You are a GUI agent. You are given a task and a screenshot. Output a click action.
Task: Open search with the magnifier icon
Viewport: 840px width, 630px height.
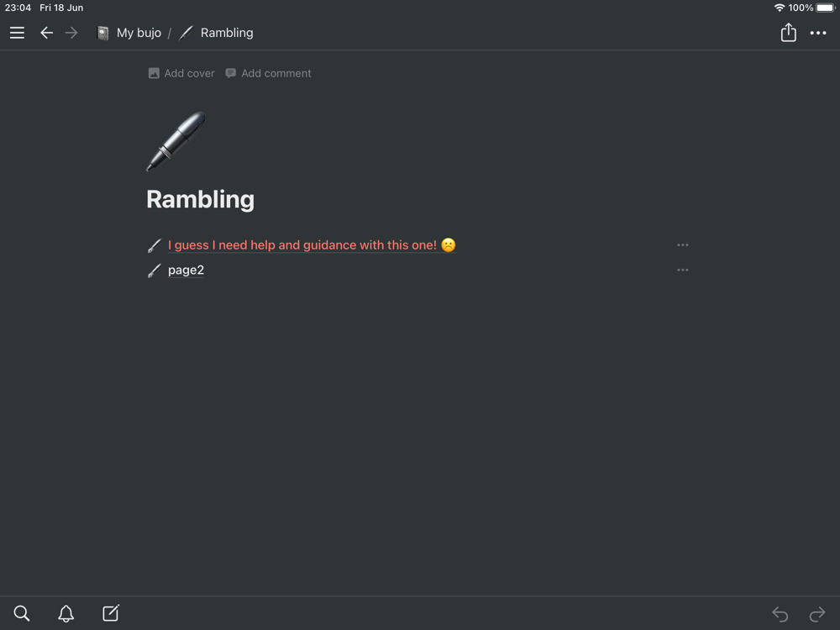tap(22, 613)
